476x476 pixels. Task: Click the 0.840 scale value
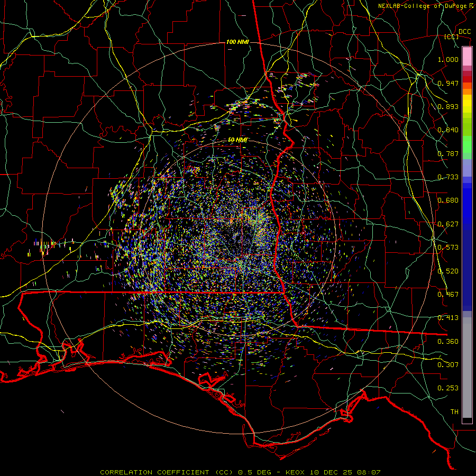coord(448,130)
